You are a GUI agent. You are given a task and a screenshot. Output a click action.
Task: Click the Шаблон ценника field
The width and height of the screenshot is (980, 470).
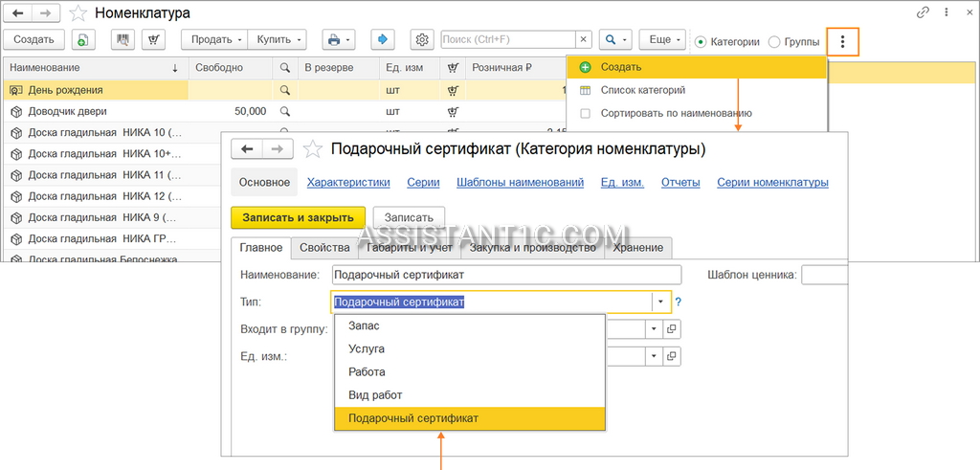(824, 275)
